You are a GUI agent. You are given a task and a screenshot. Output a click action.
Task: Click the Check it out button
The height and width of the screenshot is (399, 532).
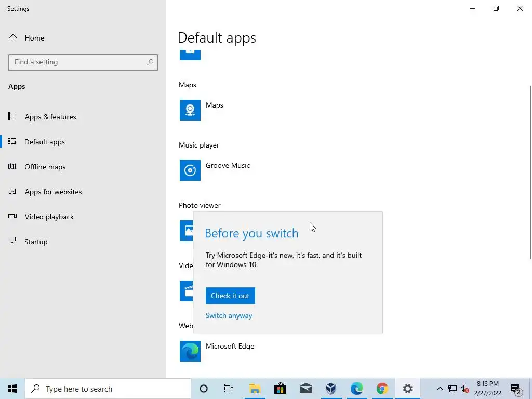[x=230, y=296]
